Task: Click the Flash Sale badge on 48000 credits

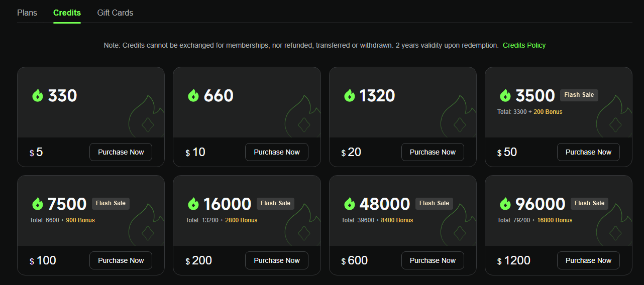Action: (x=434, y=203)
